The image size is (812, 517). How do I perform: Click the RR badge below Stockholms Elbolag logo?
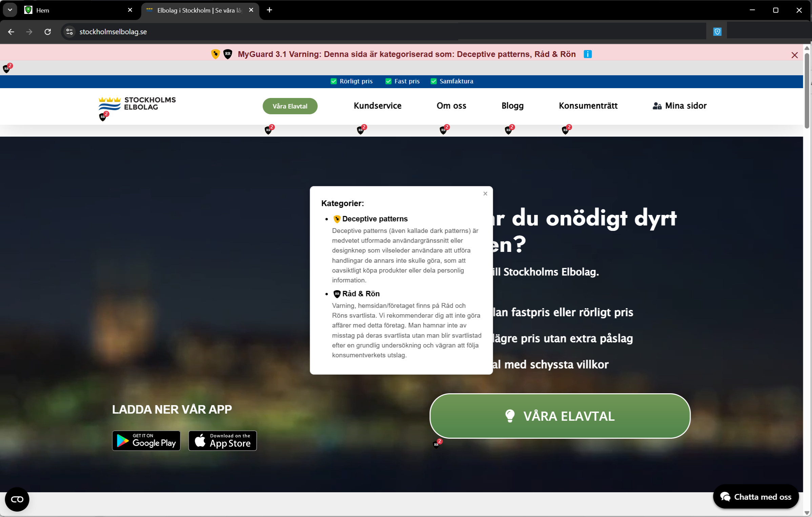103,116
